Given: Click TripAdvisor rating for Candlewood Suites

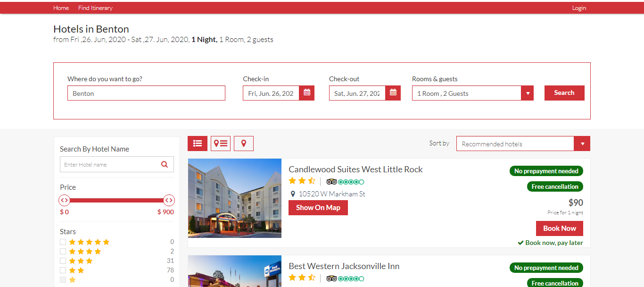Looking at the screenshot, I should click(345, 182).
